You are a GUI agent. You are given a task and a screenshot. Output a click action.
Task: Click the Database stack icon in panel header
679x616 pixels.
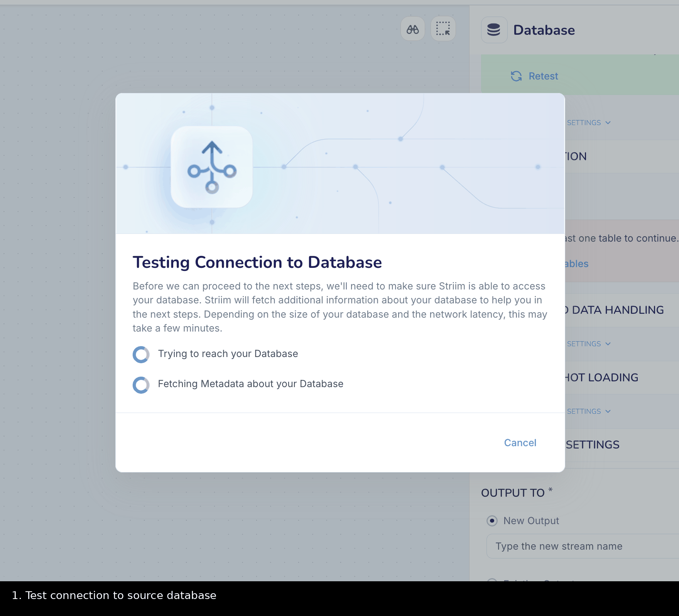click(494, 30)
